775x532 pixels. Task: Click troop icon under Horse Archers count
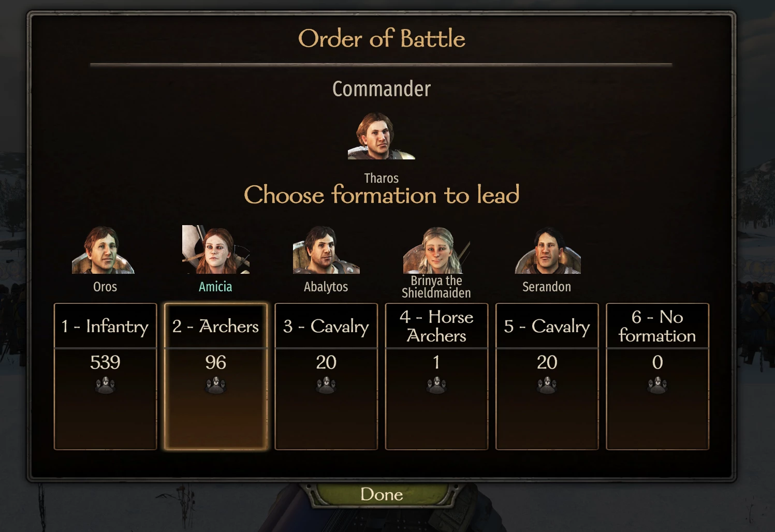click(x=436, y=385)
